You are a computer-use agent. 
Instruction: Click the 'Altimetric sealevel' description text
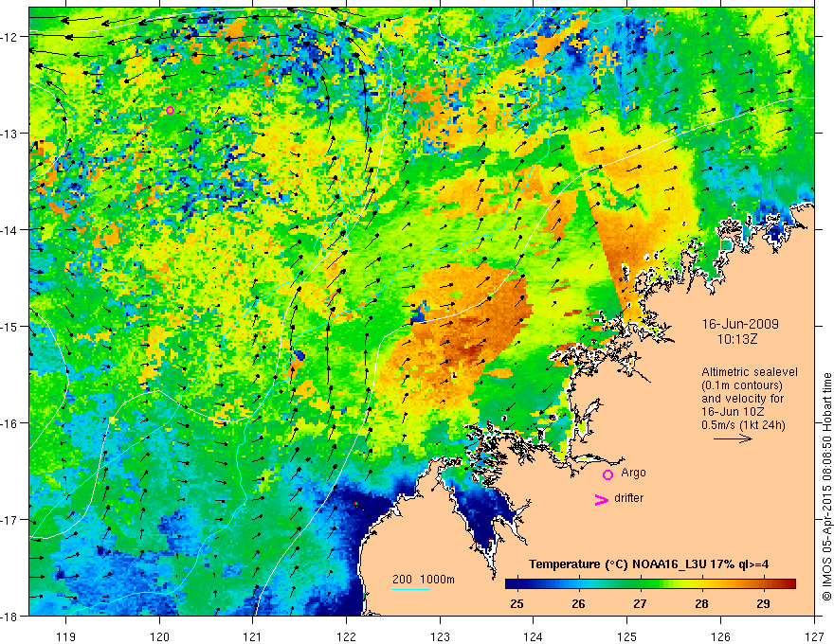(750, 372)
